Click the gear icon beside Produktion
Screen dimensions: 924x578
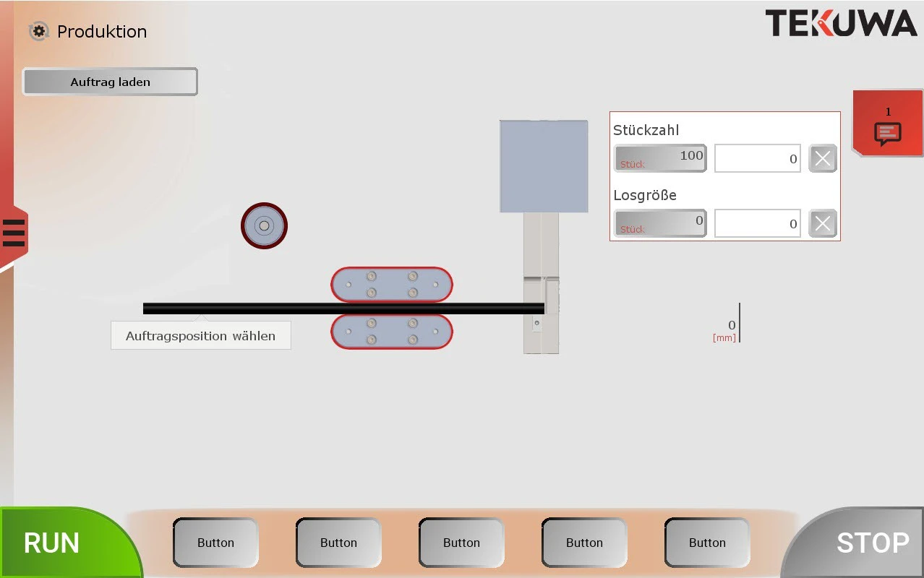38,31
